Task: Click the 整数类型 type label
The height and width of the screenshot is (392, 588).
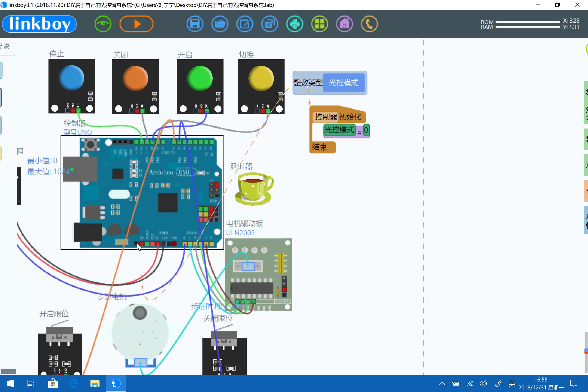Action: (308, 83)
